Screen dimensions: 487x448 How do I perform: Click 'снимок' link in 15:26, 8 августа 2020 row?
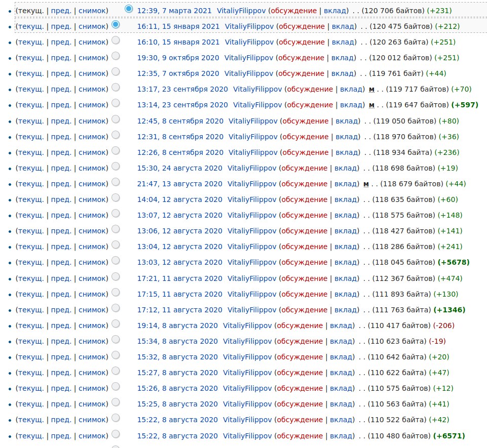[x=92, y=388]
